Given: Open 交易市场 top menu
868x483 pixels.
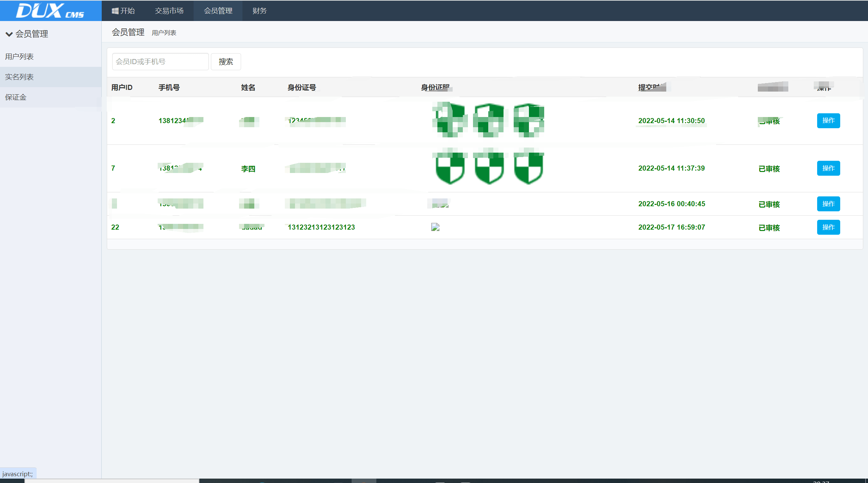Looking at the screenshot, I should pyautogui.click(x=169, y=11).
